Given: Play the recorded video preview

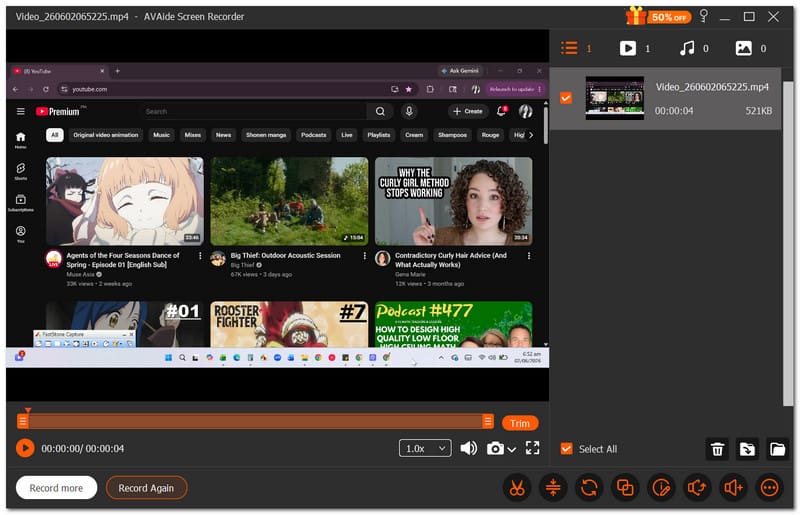Looking at the screenshot, I should tap(25, 448).
